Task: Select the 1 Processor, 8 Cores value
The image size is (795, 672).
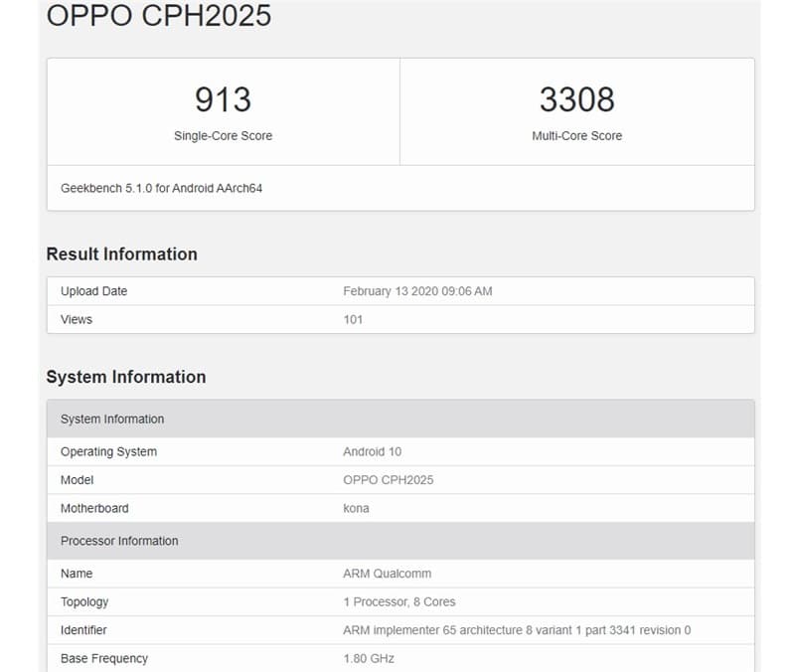Action: pyautogui.click(x=399, y=601)
